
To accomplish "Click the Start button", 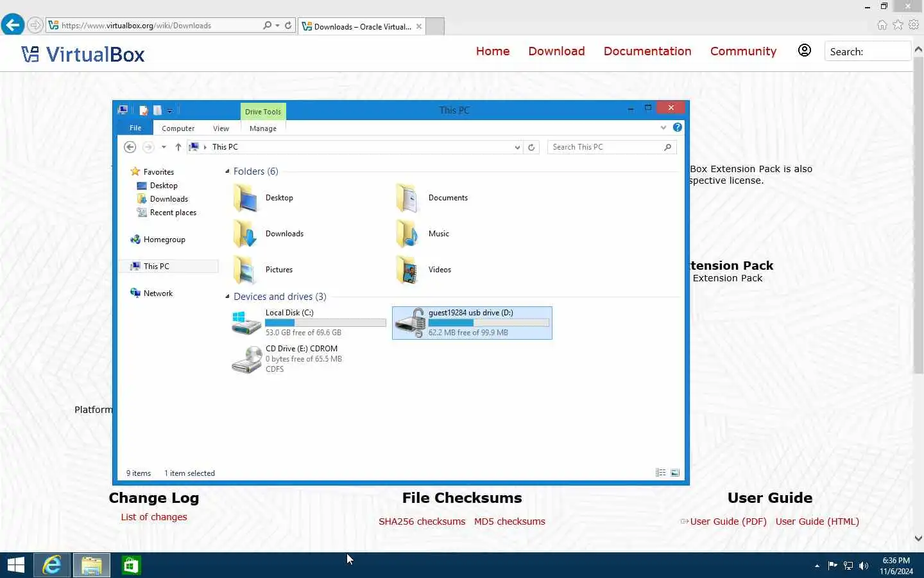I will [15, 565].
